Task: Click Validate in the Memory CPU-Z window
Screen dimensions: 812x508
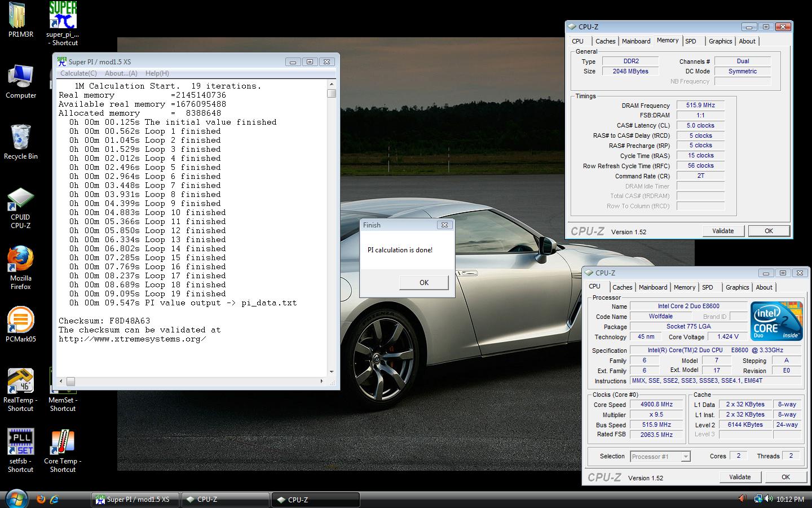Action: point(723,231)
